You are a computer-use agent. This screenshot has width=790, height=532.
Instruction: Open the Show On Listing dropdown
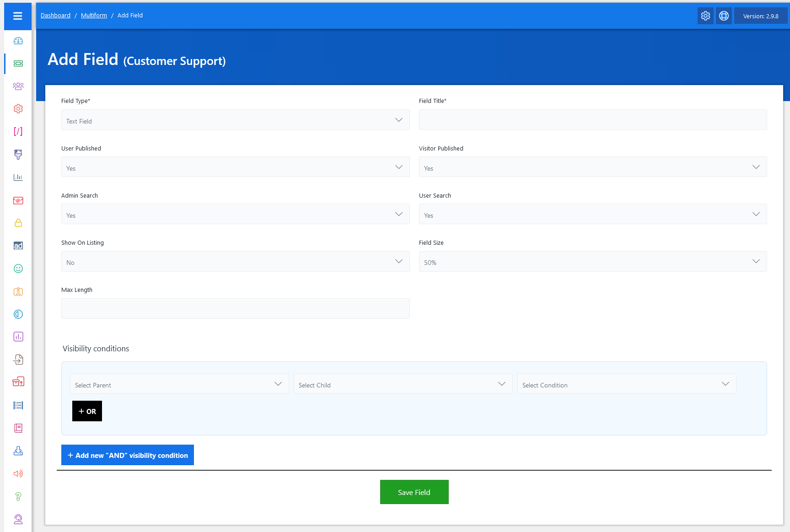point(235,262)
